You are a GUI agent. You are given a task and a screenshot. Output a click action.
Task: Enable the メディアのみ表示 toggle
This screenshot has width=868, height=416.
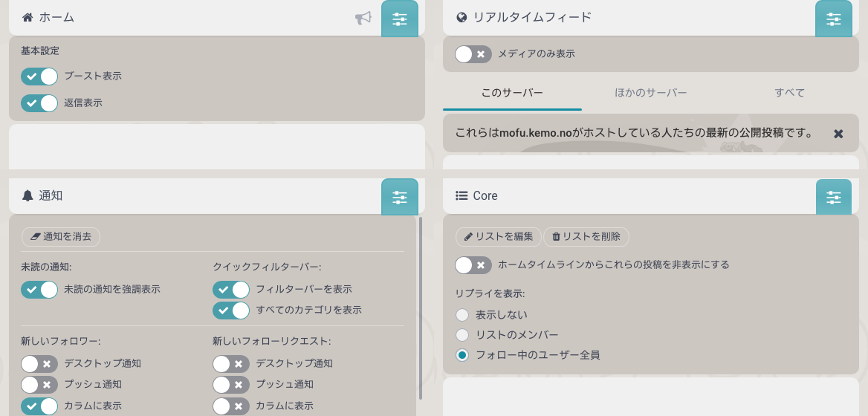tap(473, 54)
